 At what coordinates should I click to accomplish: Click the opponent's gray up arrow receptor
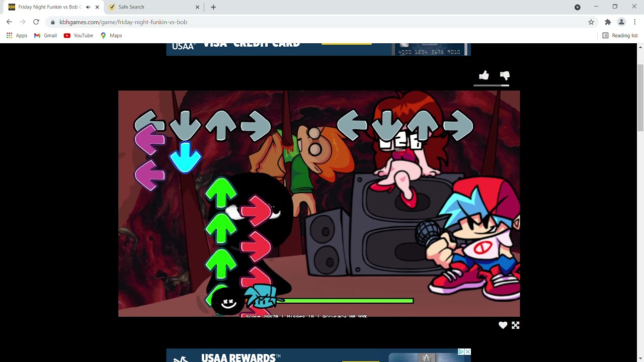pyautogui.click(x=221, y=125)
